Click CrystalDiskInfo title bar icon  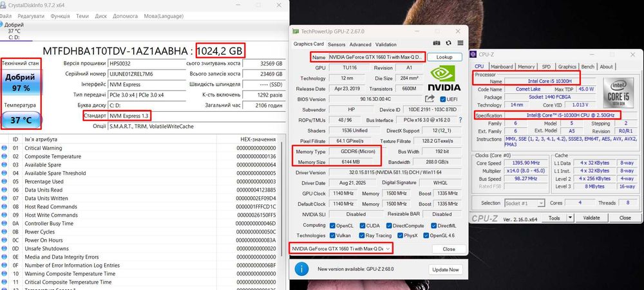coord(3,5)
